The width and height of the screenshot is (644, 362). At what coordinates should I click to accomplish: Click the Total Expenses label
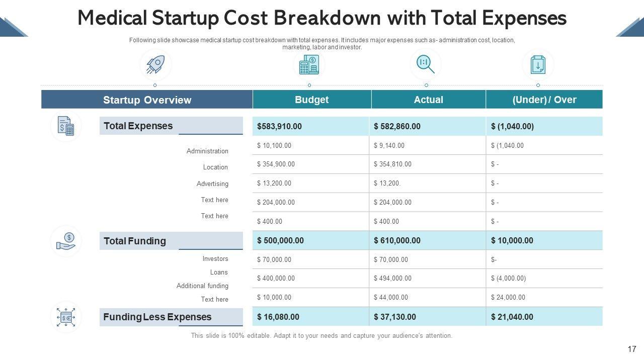(x=138, y=126)
